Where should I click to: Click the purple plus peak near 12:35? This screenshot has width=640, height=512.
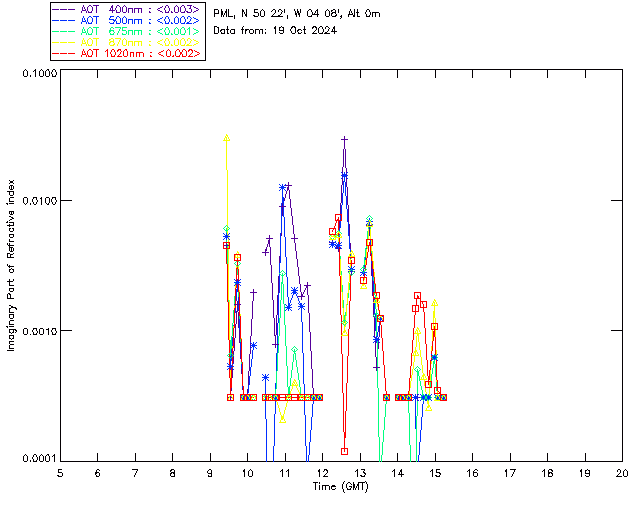click(x=345, y=140)
